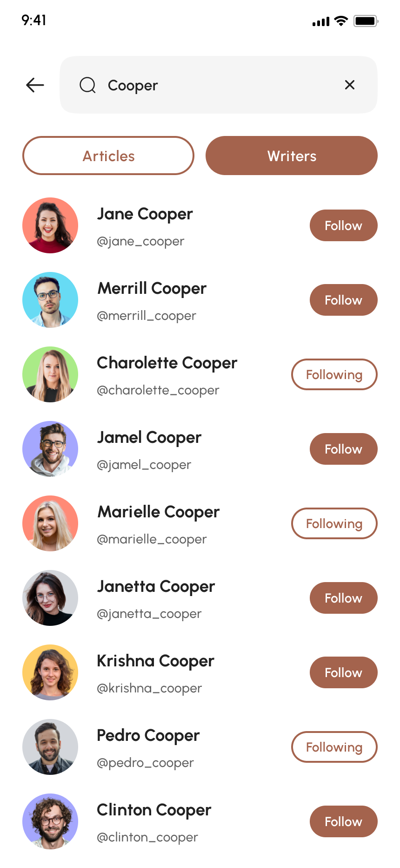Open Merrill Cooper's avatar
400x868 pixels.
50,300
